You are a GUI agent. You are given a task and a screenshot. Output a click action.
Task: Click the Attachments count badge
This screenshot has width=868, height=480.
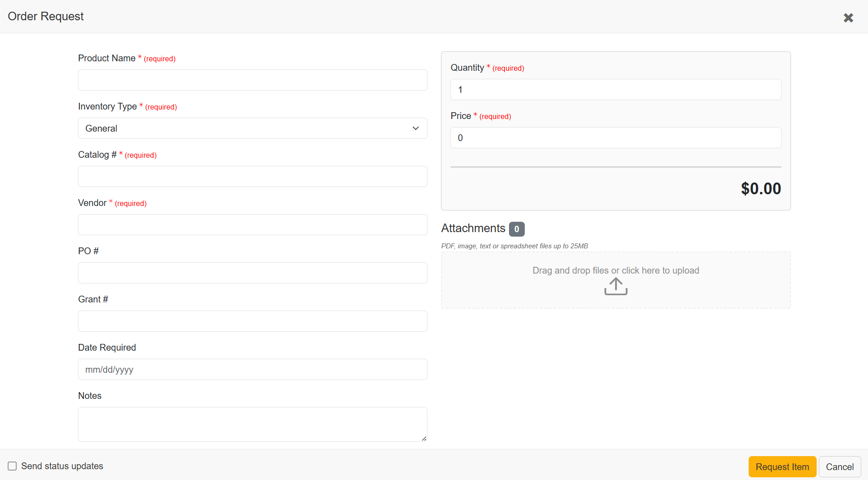[516, 229]
